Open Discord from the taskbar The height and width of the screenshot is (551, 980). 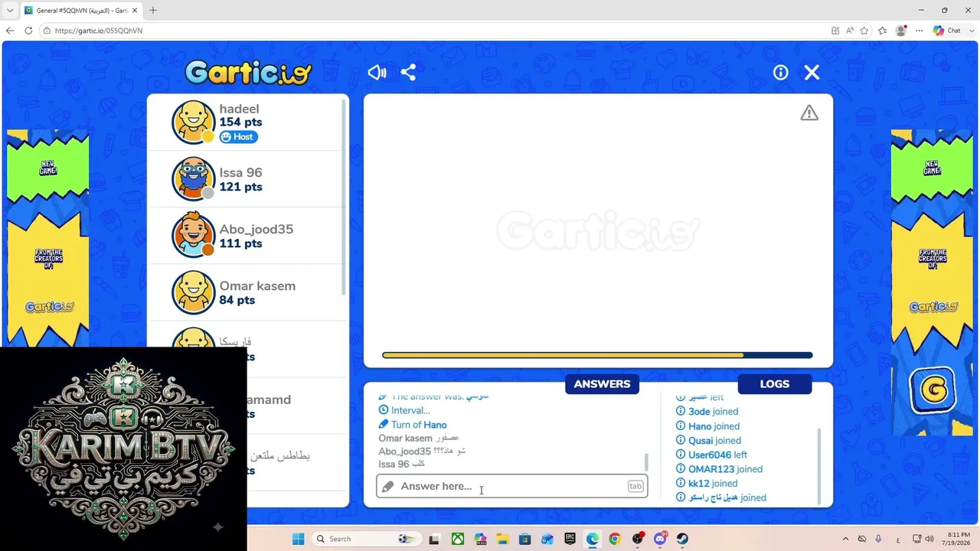[x=660, y=539]
